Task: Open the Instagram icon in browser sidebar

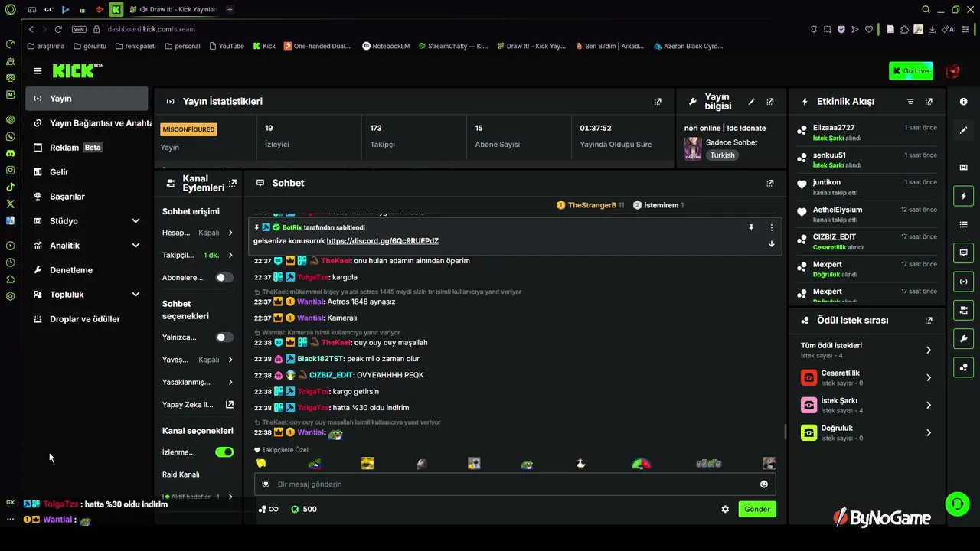Action: [10, 170]
